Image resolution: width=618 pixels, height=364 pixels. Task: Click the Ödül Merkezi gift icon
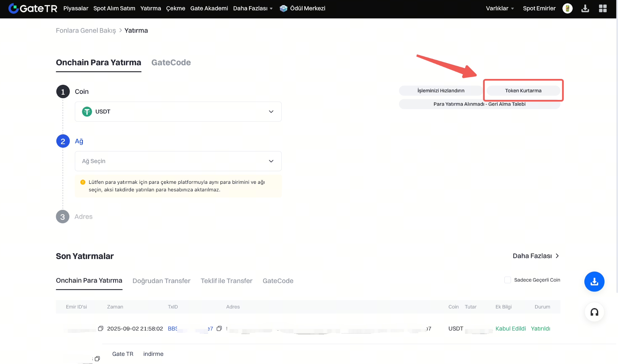click(283, 8)
